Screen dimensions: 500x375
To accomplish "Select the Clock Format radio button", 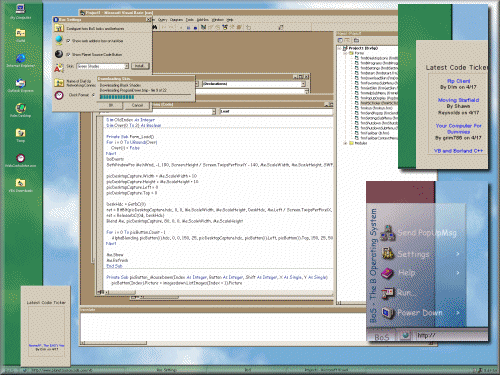I will [93, 95].
